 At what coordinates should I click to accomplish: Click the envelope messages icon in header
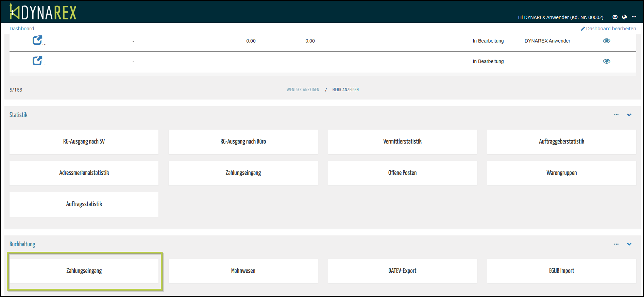tap(615, 17)
